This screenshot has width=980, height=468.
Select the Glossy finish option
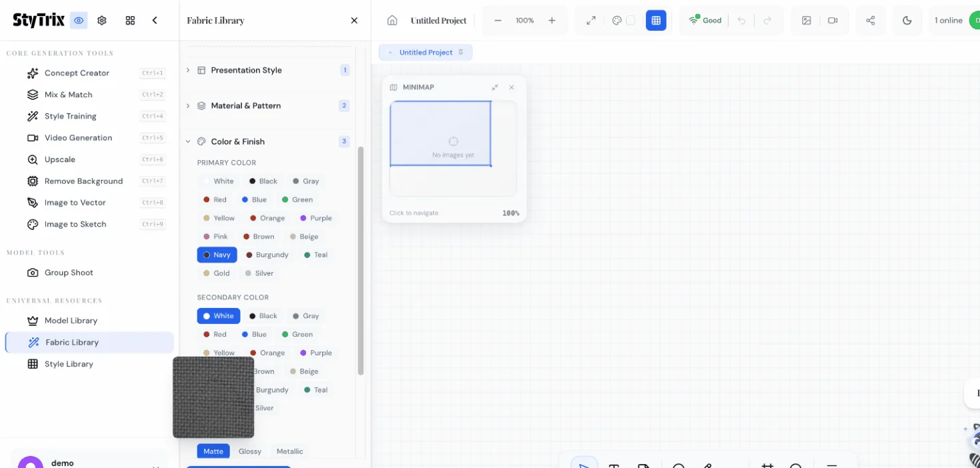pyautogui.click(x=250, y=451)
